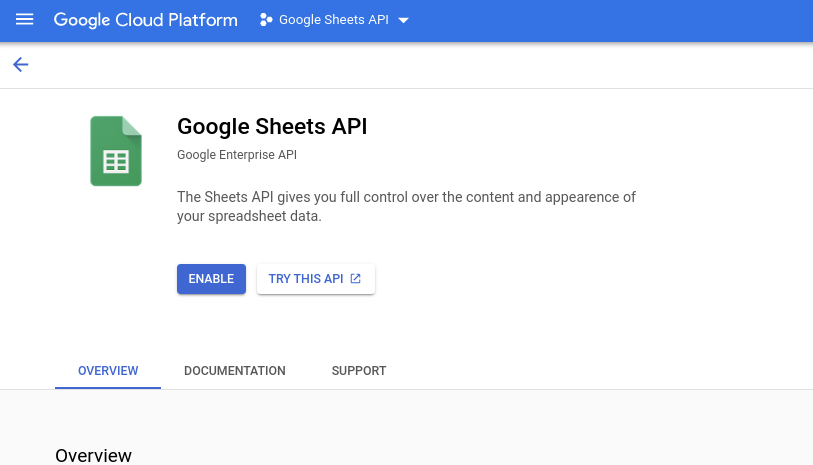Open the hamburger navigation menu
813x465 pixels.
pos(24,20)
